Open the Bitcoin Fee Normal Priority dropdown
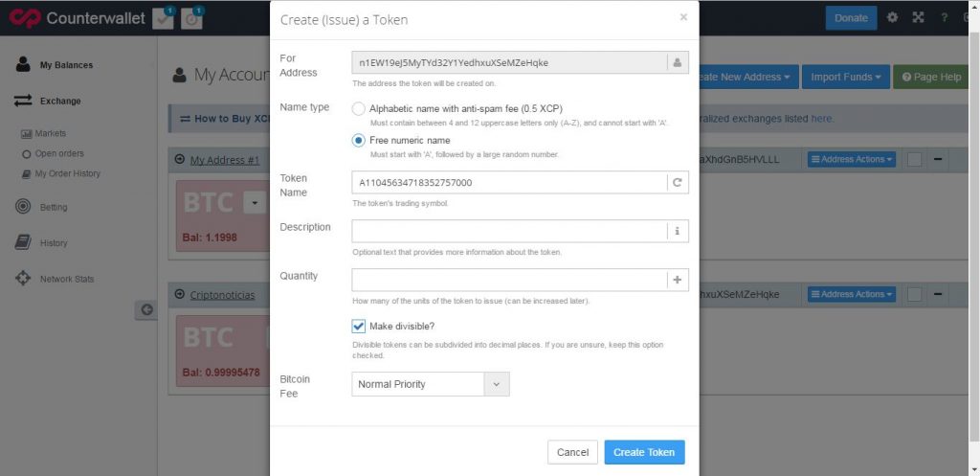980x476 pixels. tap(431, 384)
